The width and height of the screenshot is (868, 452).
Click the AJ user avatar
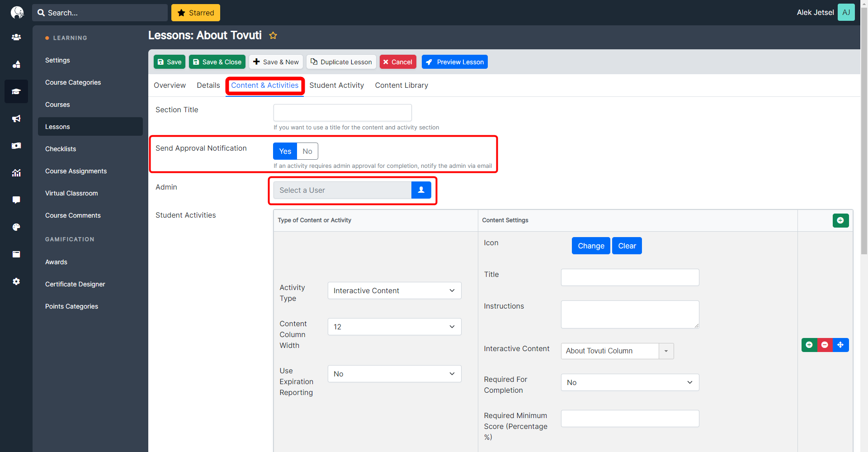(846, 12)
